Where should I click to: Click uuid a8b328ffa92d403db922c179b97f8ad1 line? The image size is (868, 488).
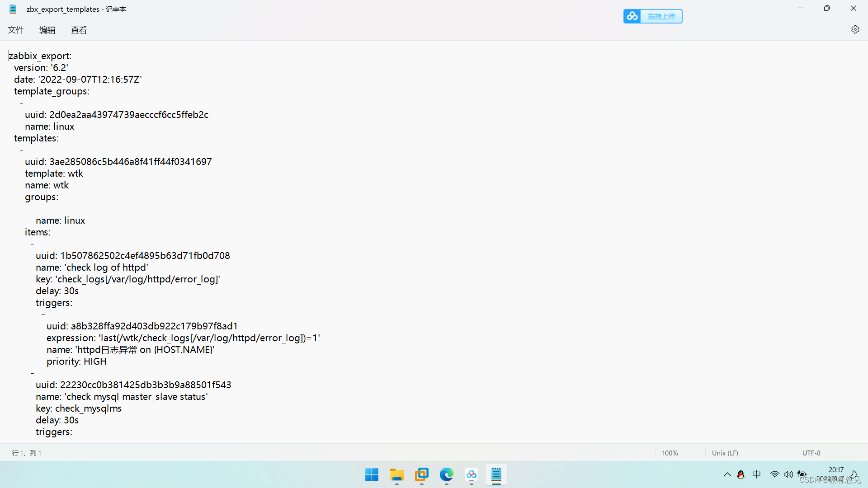[142, 326]
